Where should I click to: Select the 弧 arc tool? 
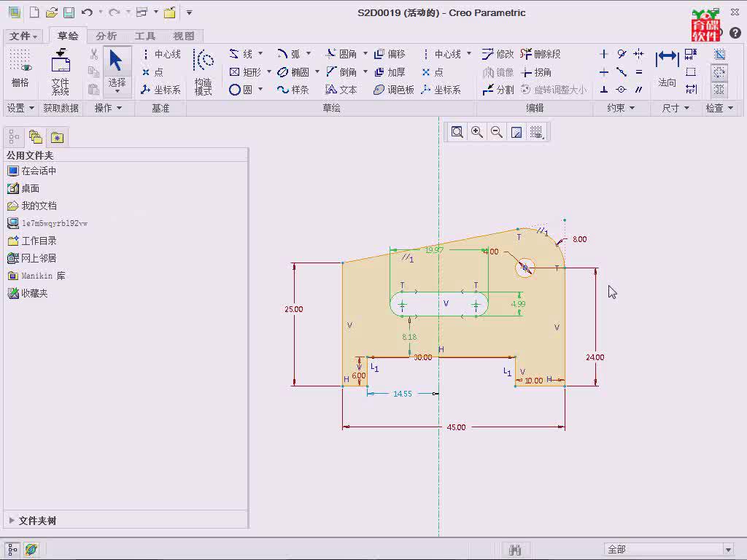(x=289, y=54)
